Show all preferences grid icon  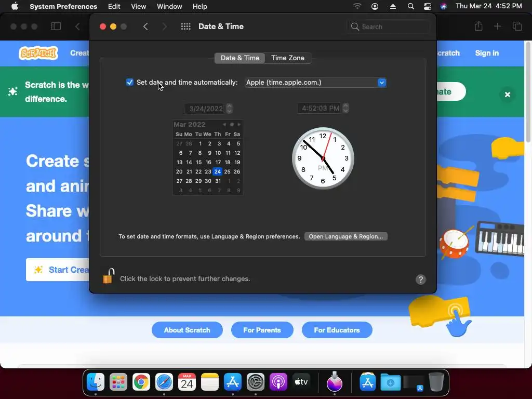click(x=185, y=26)
